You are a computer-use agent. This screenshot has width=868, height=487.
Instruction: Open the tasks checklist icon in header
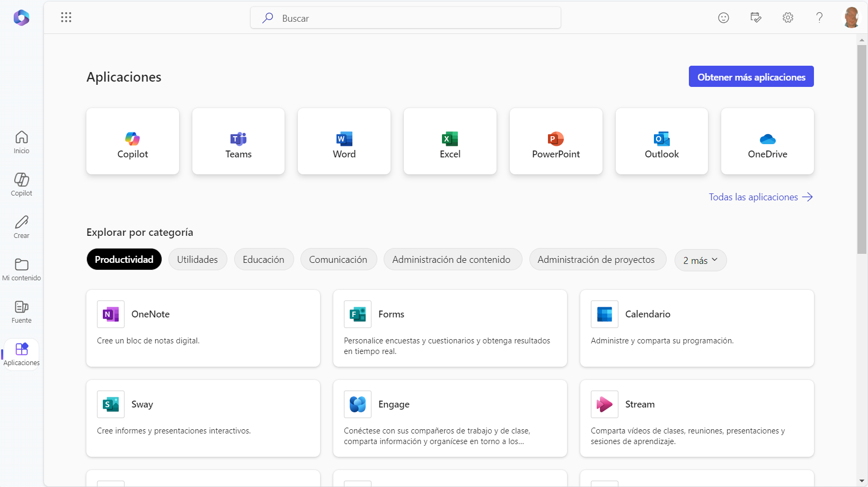coord(756,17)
